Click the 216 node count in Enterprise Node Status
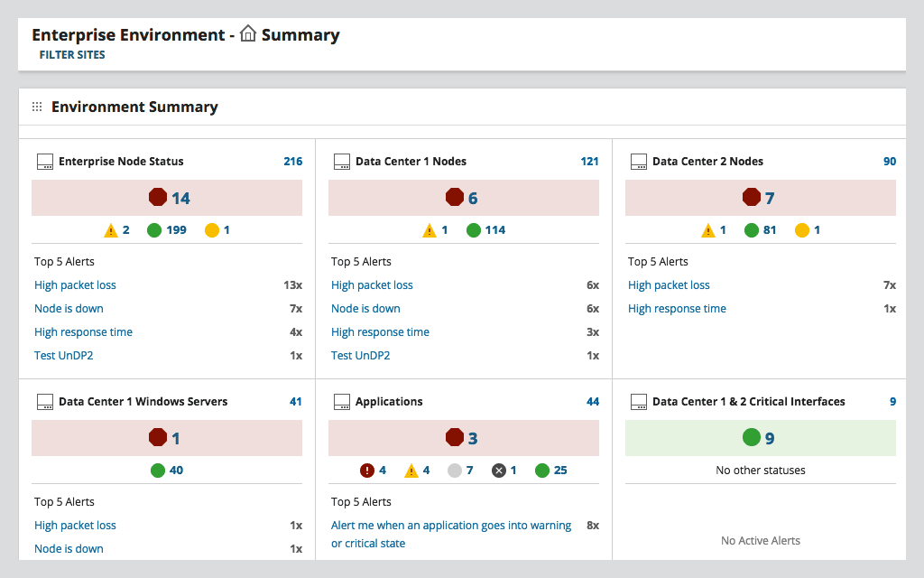The width and height of the screenshot is (924, 578). tap(292, 161)
